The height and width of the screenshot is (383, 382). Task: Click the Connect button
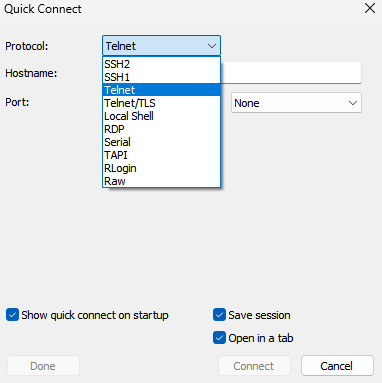(x=254, y=366)
